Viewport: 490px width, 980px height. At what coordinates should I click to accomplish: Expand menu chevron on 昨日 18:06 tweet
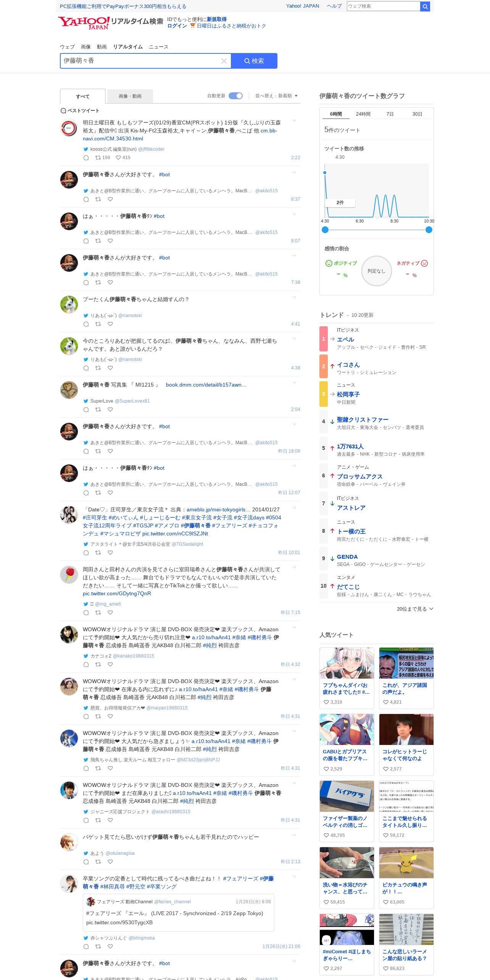[294, 424]
